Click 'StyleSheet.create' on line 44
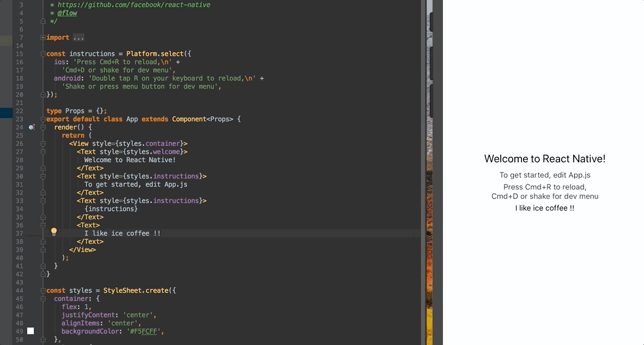The height and width of the screenshot is (345, 644). point(136,291)
